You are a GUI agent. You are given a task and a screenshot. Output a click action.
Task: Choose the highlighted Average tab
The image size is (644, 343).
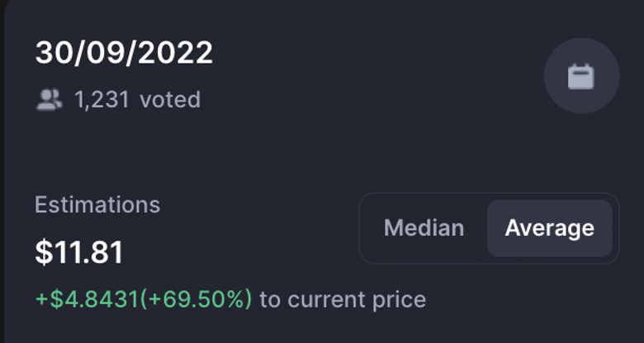[x=549, y=228]
